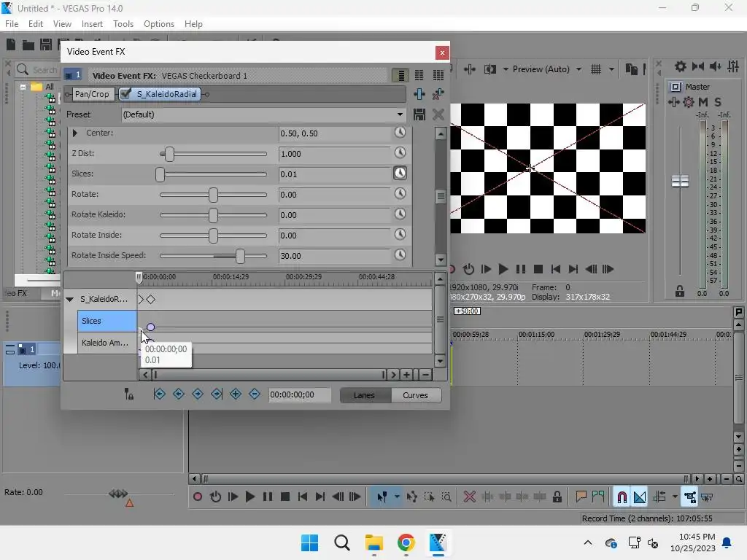Image resolution: width=747 pixels, height=560 pixels.
Task: Switch to Curves view
Action: tap(415, 395)
